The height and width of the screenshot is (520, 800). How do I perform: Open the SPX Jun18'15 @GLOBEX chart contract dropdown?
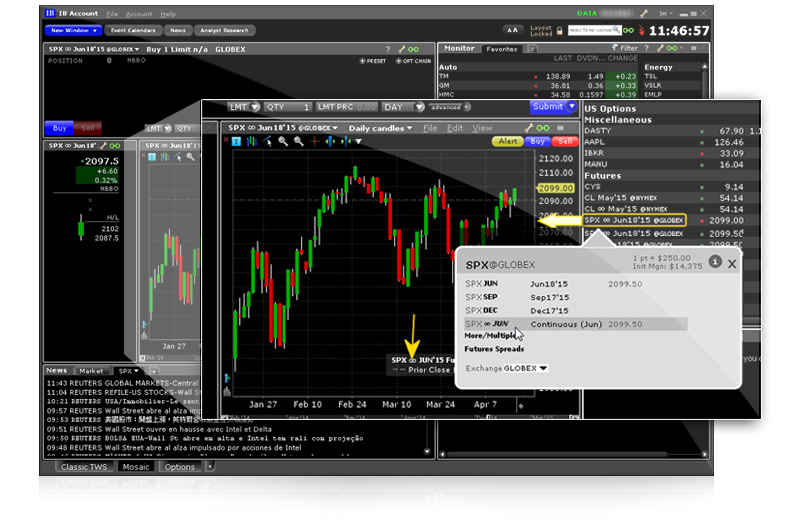[283, 128]
